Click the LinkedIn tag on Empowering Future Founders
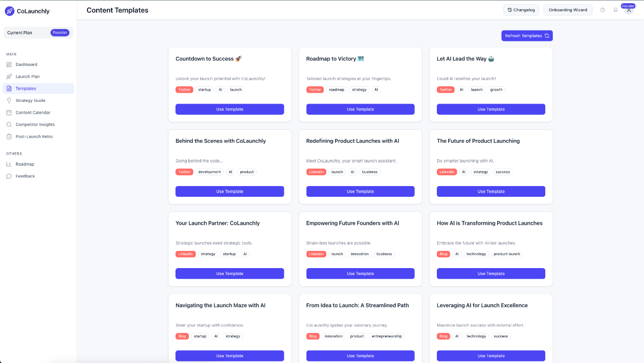644x363 pixels. (316, 254)
